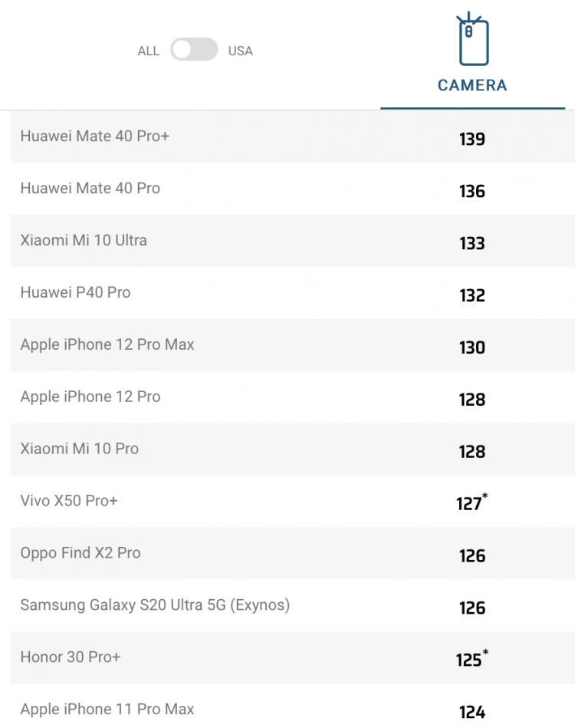
Task: Click the camera phone icon
Action: coord(472,39)
